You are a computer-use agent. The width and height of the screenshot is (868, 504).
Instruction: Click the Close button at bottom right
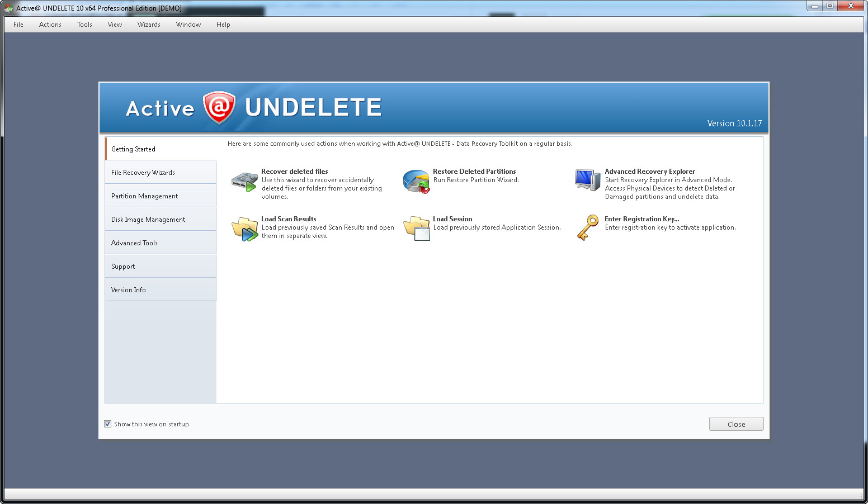click(x=736, y=424)
